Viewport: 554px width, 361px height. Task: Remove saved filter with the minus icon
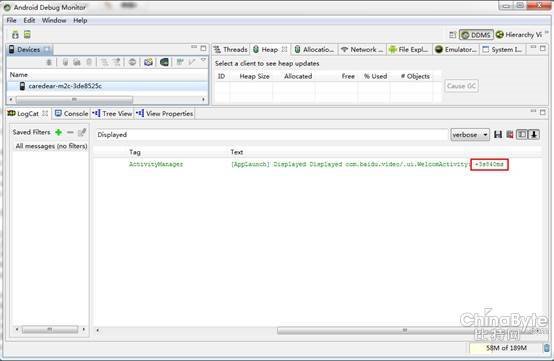pos(70,132)
